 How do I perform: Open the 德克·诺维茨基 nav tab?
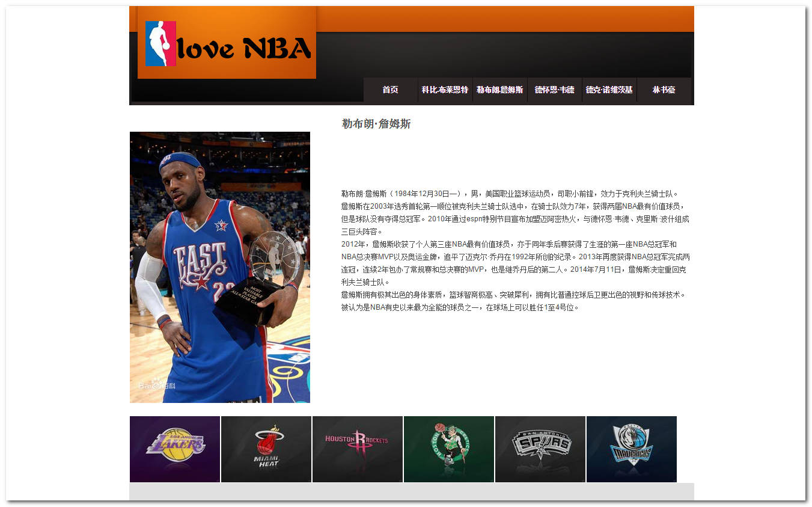609,90
